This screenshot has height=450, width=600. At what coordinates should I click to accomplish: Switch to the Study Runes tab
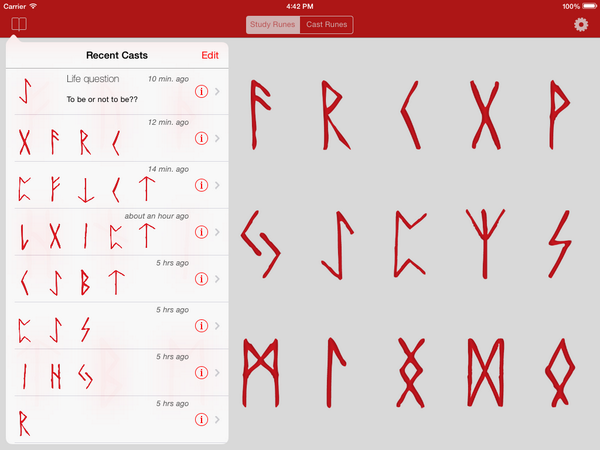[272, 24]
